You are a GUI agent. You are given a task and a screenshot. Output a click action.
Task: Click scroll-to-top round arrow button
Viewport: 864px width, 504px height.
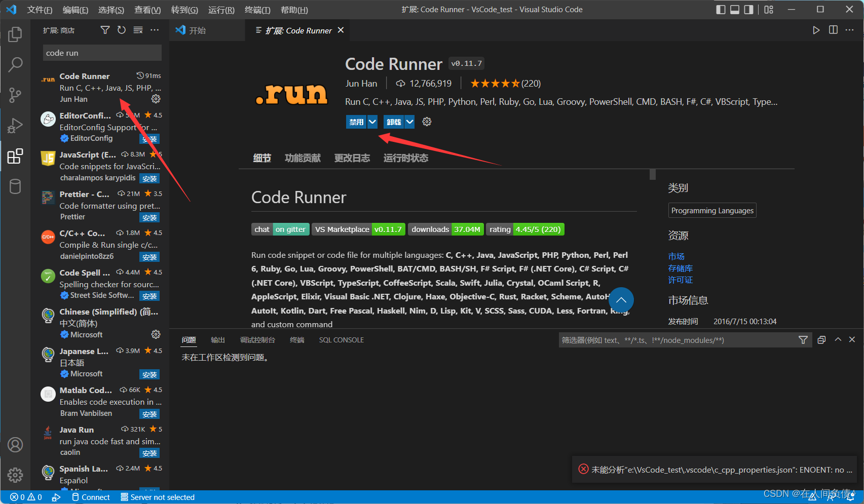click(x=621, y=300)
